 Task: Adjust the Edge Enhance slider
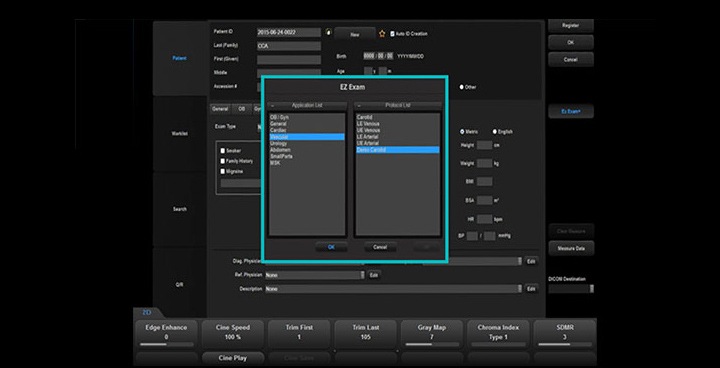[166, 344]
